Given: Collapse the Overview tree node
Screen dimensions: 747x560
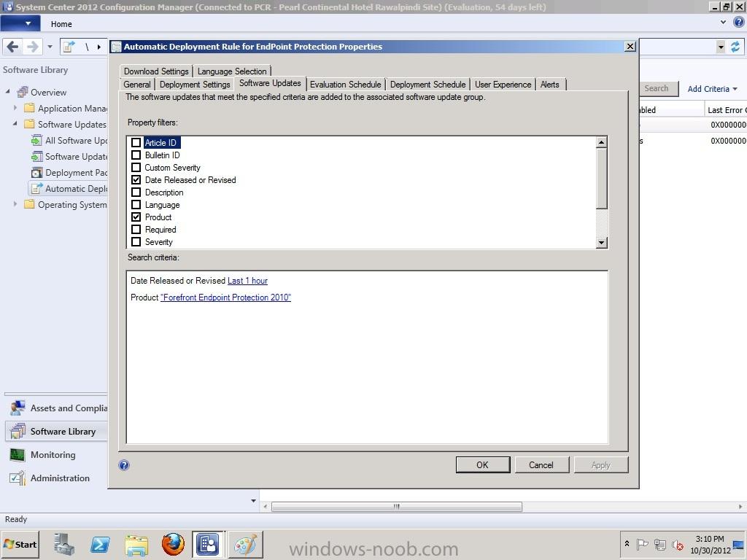Looking at the screenshot, I should tap(7, 91).
